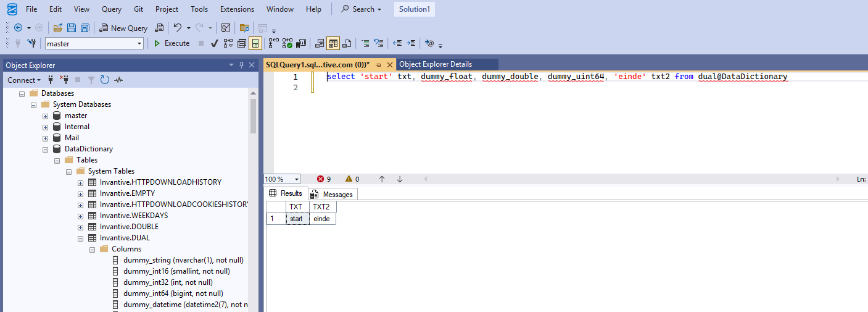Close the SQLQuery1.sql tab
This screenshot has height=312, width=868.
coord(391,65)
